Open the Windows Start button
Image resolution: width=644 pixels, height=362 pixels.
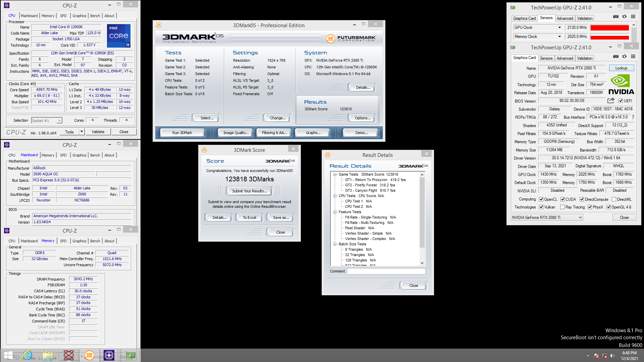coord(8,355)
